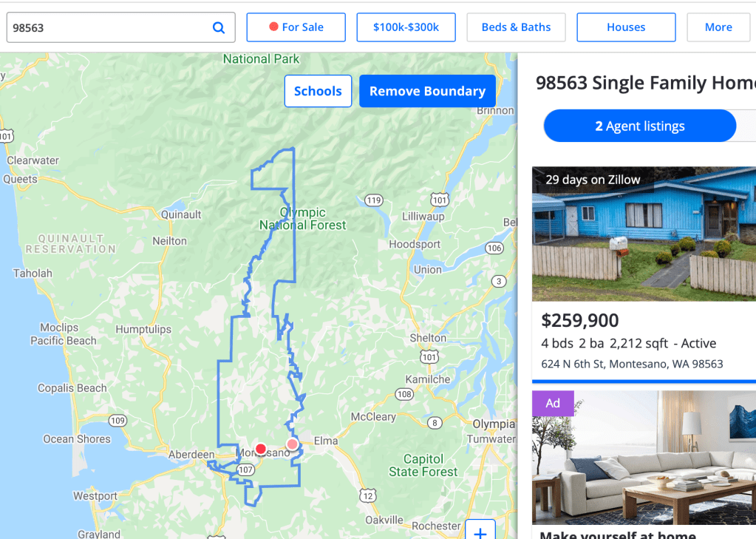Click the search magnifier icon
Viewport: 756px width, 539px height.
tap(219, 27)
